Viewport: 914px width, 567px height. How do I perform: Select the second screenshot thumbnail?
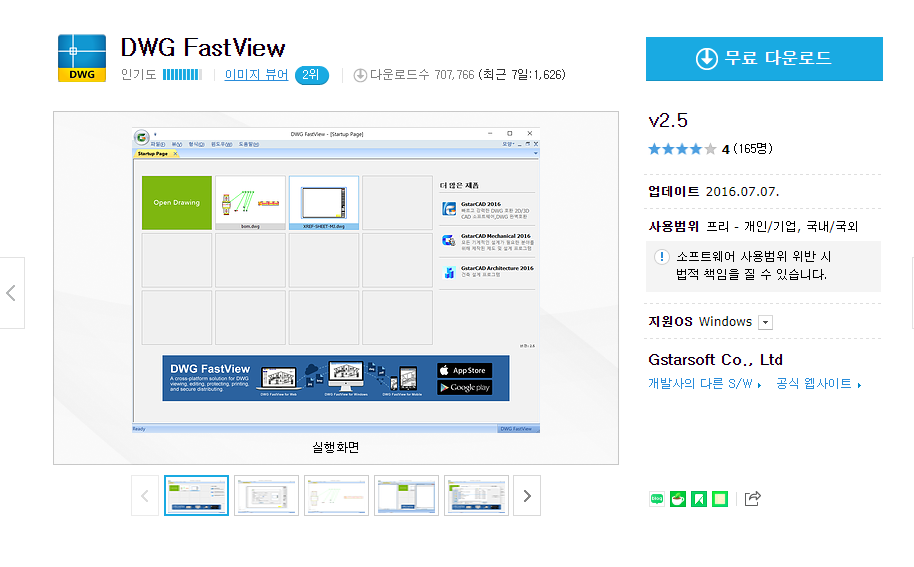266,496
